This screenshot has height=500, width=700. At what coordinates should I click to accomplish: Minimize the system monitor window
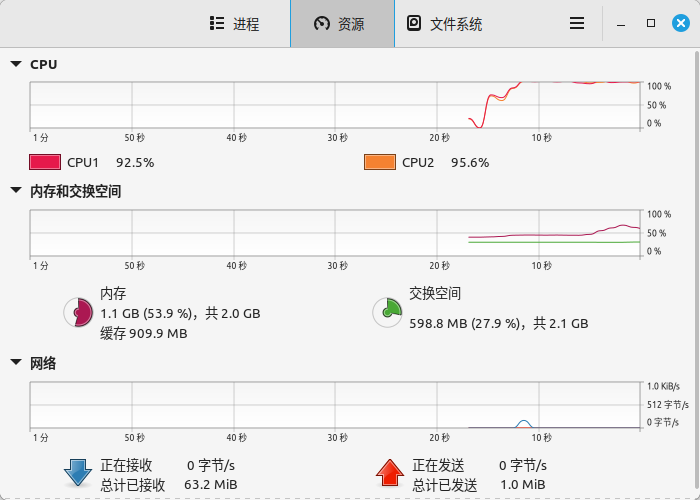pos(621,23)
